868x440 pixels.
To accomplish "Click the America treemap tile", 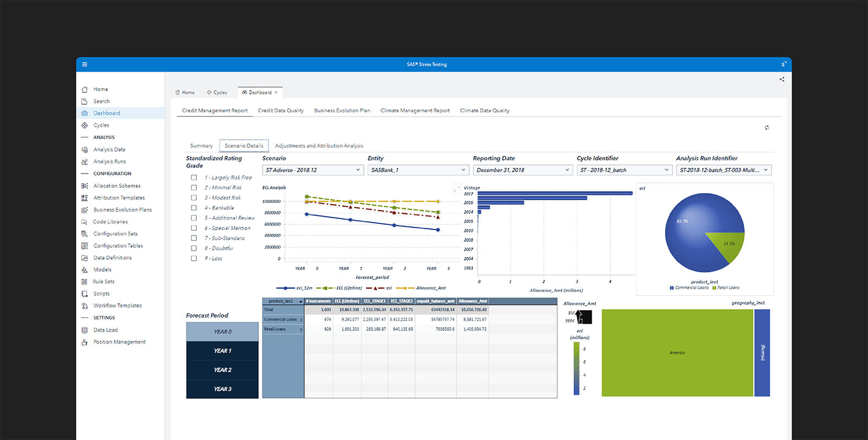I will pos(678,353).
